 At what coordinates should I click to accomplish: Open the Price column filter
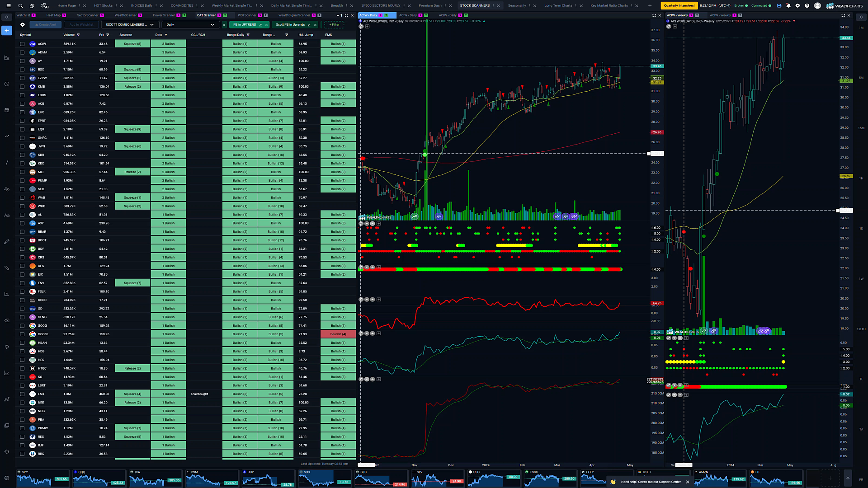pyautogui.click(x=108, y=35)
